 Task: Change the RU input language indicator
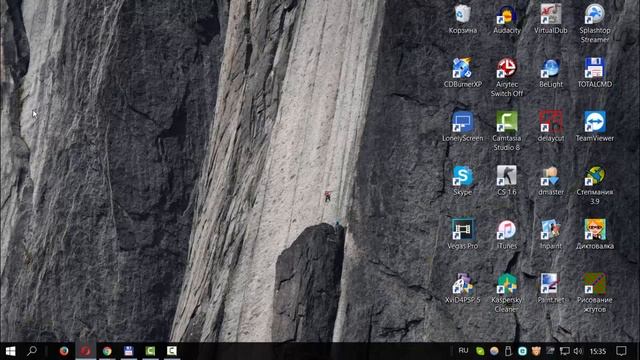point(463,351)
